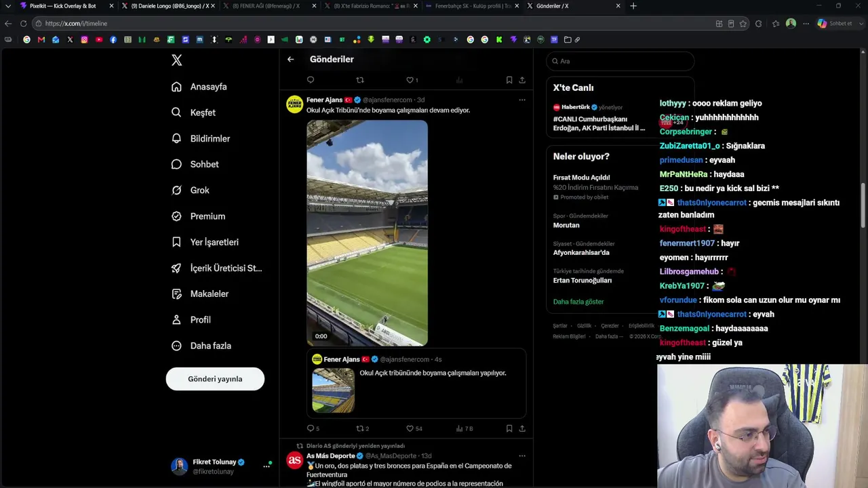Click the Gönderi yayınla button
868x488 pixels.
click(215, 379)
